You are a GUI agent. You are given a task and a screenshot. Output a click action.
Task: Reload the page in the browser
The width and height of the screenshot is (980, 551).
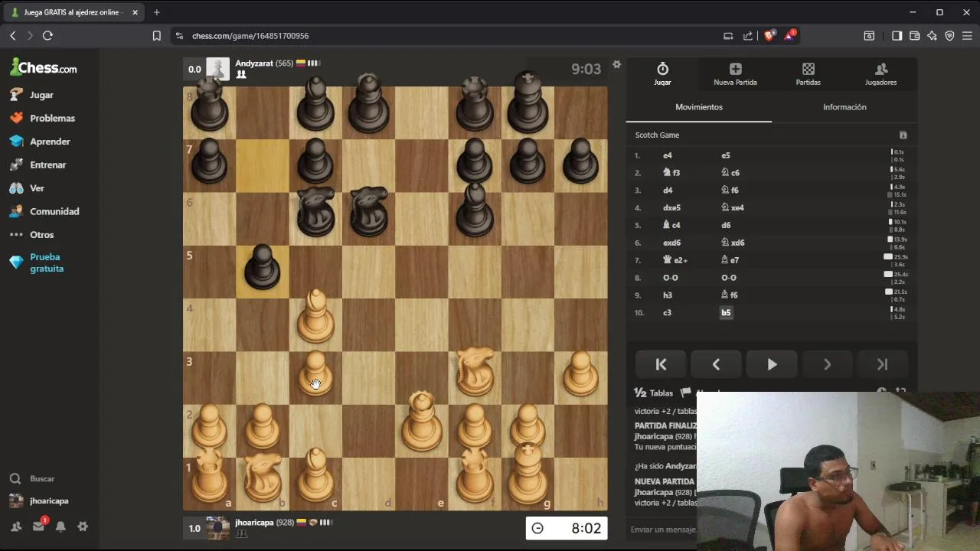pos(47,35)
